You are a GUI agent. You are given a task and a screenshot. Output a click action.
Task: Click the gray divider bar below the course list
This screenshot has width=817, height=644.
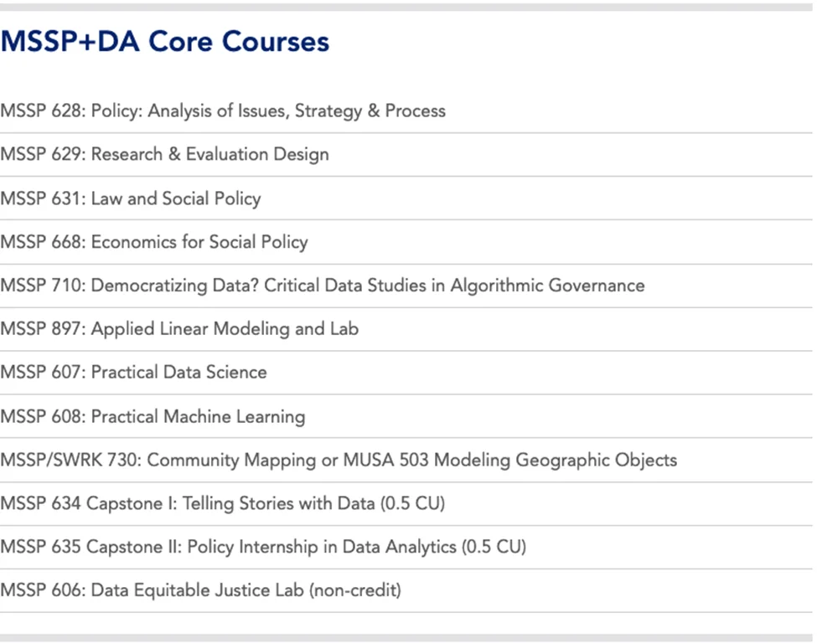tap(408, 638)
